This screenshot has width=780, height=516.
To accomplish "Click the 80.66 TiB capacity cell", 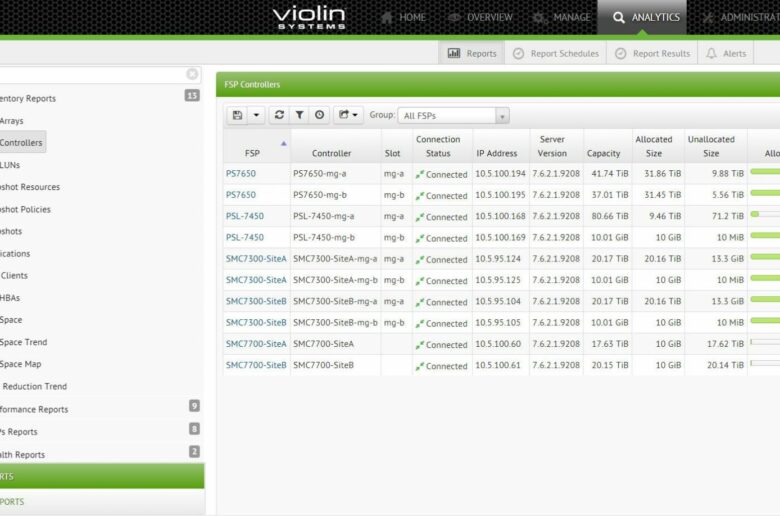I will (x=610, y=216).
